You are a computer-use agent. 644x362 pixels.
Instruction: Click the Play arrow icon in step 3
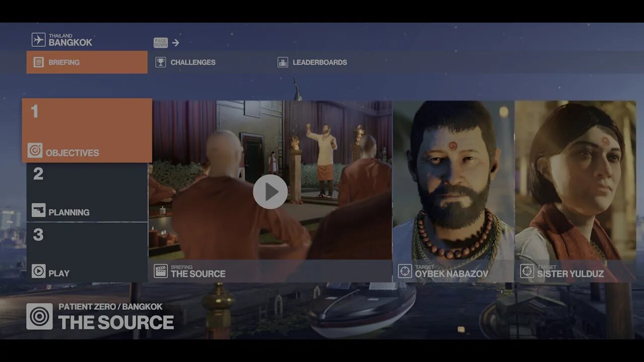coord(39,271)
